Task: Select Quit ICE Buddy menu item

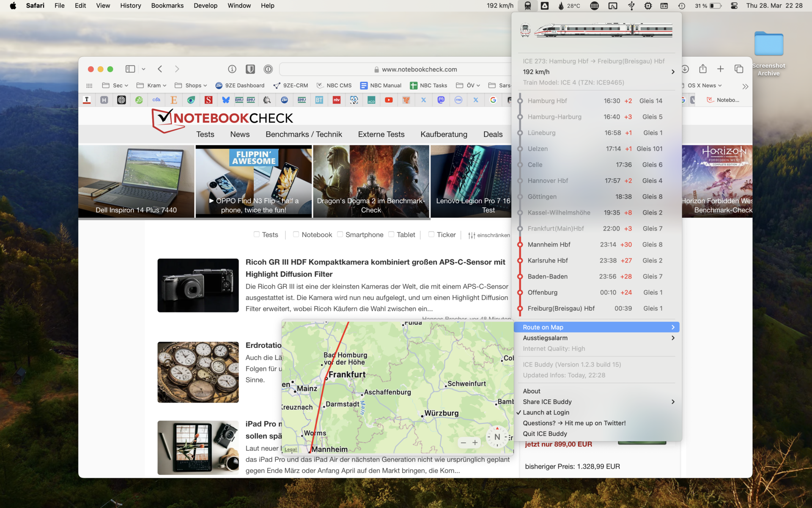Action: click(545, 433)
